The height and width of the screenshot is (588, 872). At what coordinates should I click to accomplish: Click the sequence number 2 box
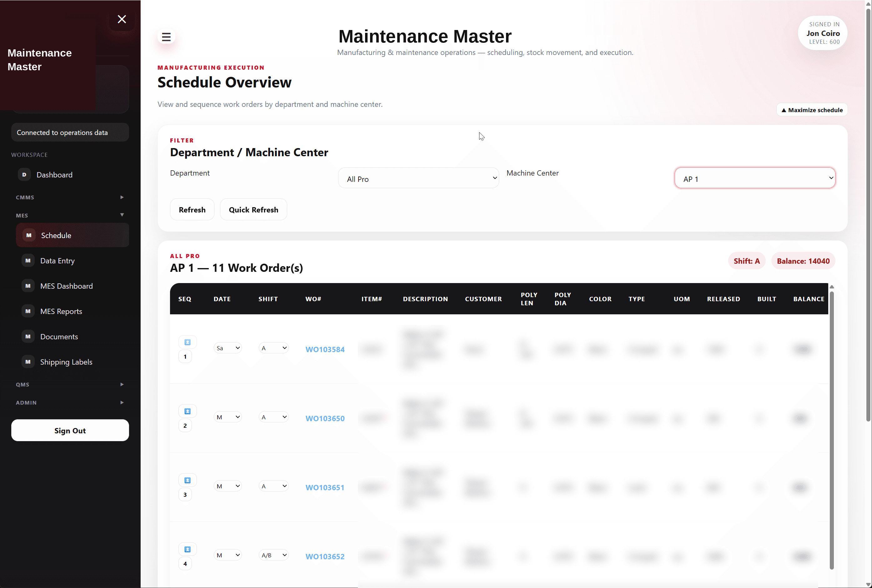(x=185, y=426)
